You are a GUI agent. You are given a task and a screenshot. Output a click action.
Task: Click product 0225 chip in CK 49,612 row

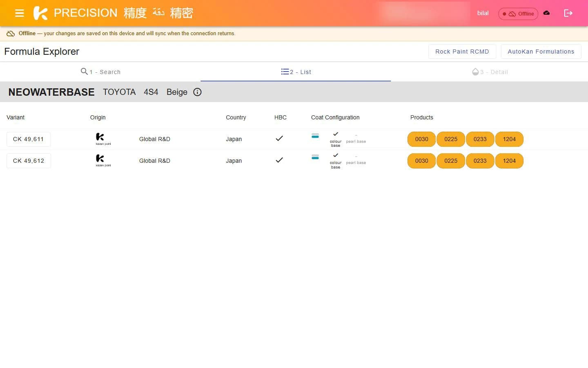pyautogui.click(x=451, y=161)
